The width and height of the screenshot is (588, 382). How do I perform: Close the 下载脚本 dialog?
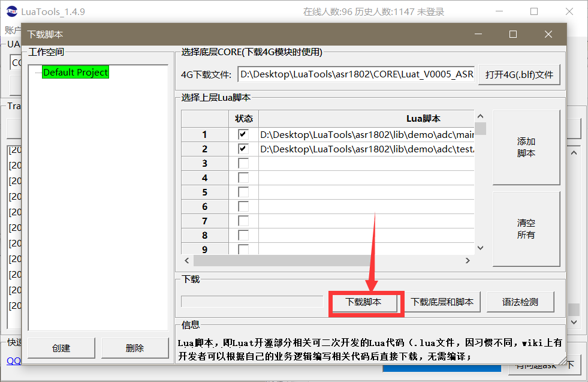click(548, 35)
